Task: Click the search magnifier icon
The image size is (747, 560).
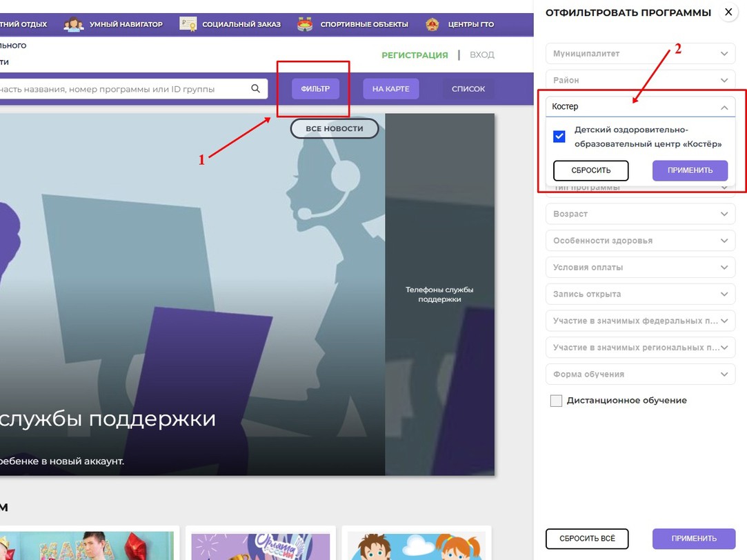Action: [x=255, y=88]
